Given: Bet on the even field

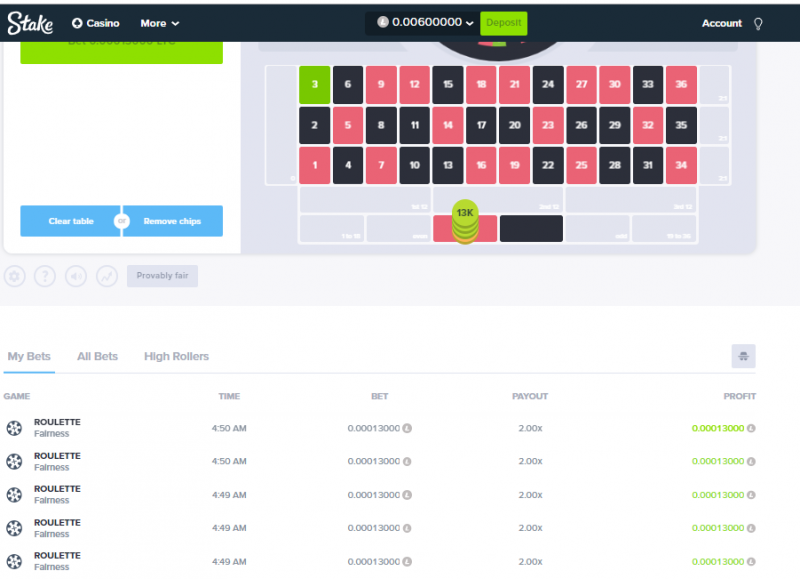Looking at the screenshot, I should (x=398, y=229).
